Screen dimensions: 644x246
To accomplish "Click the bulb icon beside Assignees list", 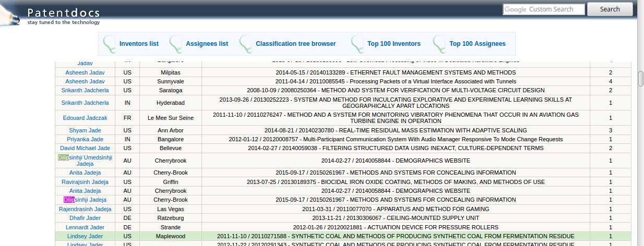I will pos(176,44).
